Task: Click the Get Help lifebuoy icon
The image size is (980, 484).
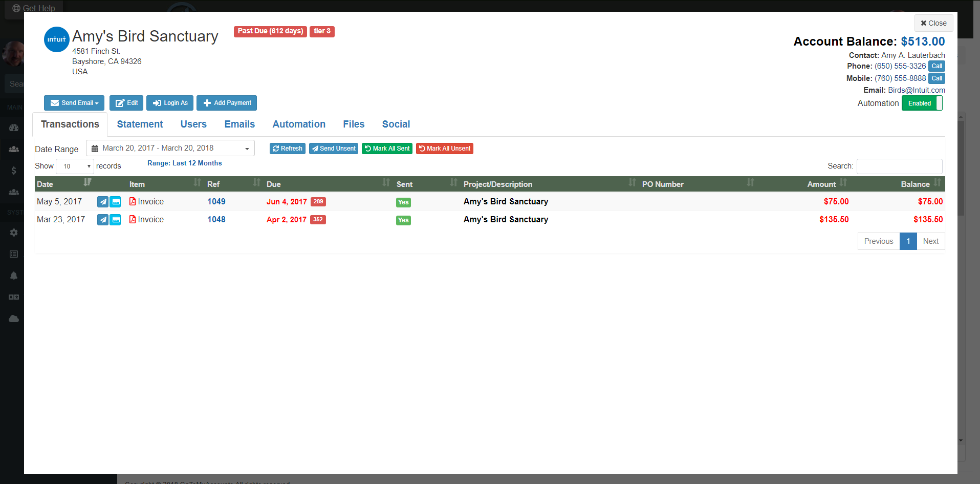Action: click(x=16, y=8)
